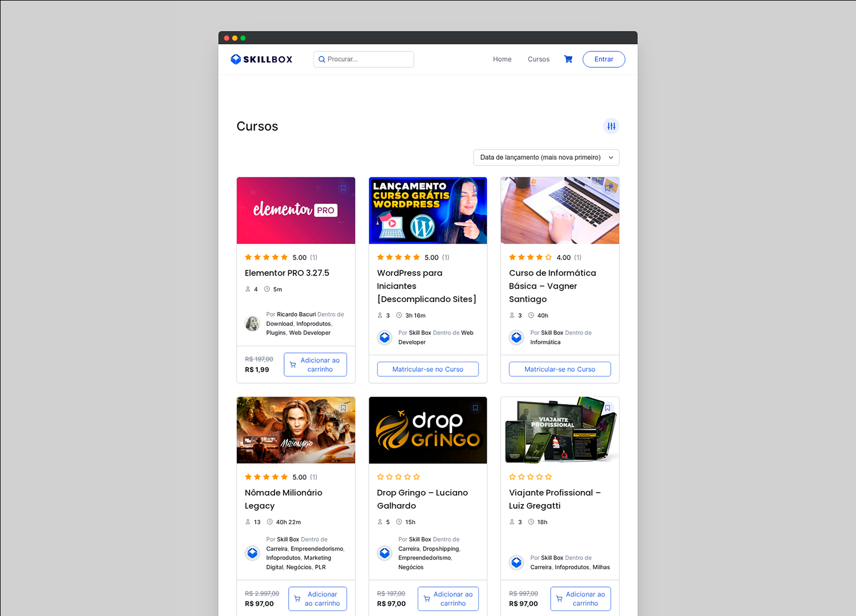This screenshot has height=616, width=856.
Task: Click the R$ 1,99 price text
Action: [x=257, y=370]
